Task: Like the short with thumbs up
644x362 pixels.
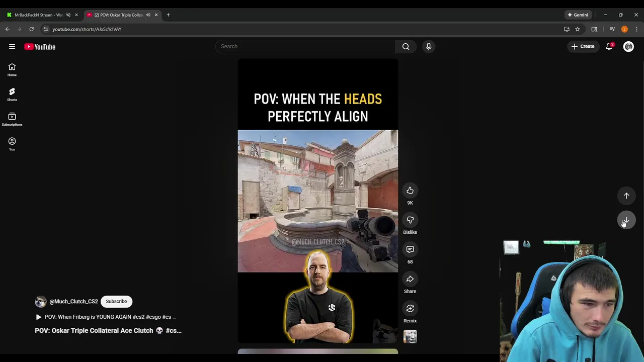Action: pyautogui.click(x=410, y=191)
